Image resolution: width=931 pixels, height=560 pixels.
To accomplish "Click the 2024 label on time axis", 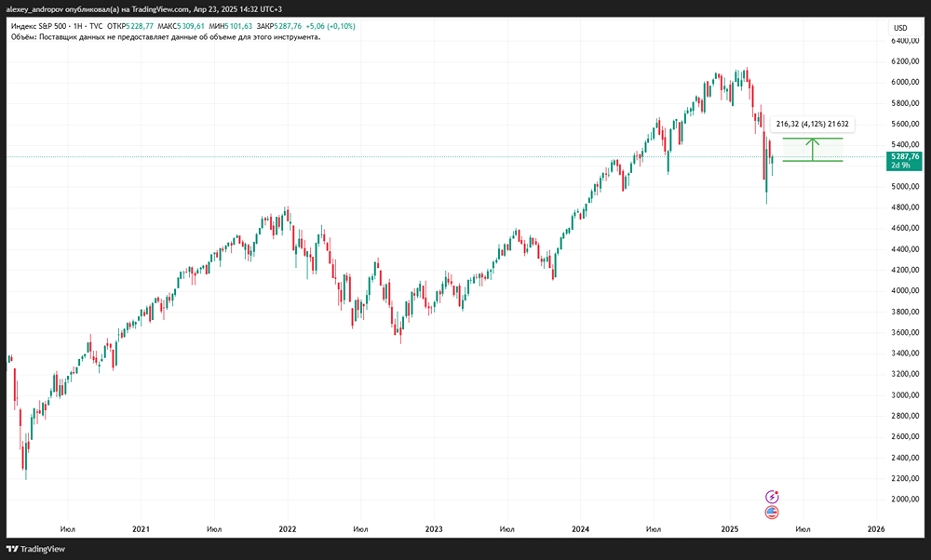I will tap(580, 529).
